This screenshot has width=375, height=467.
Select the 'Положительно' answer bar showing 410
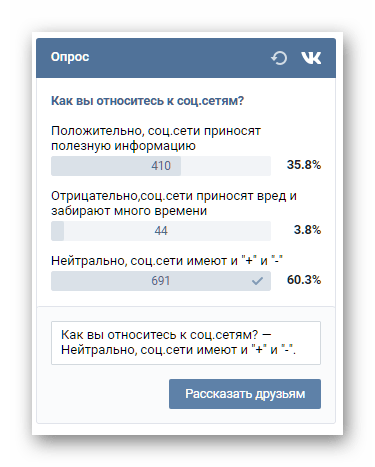click(161, 166)
